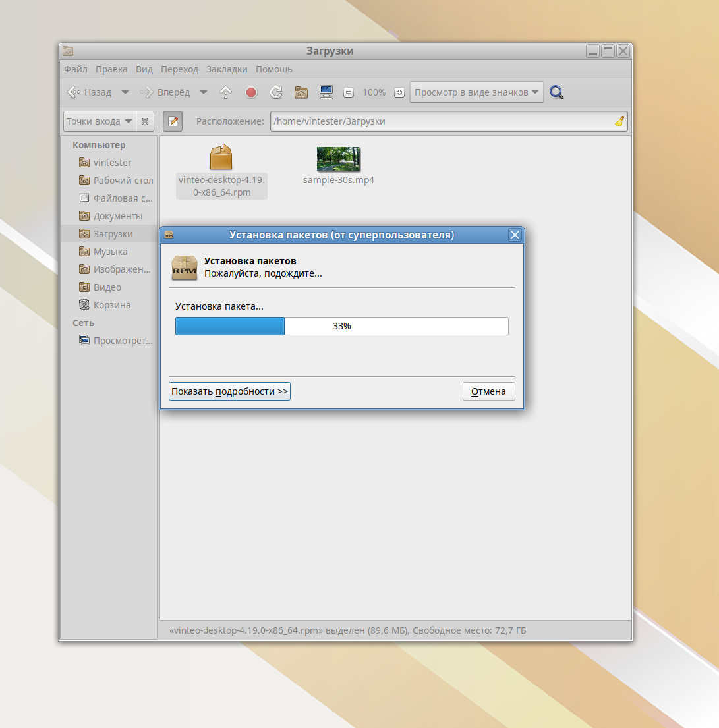The image size is (719, 728).
Task: Click the Computer icon in toolbar
Action: (x=326, y=93)
